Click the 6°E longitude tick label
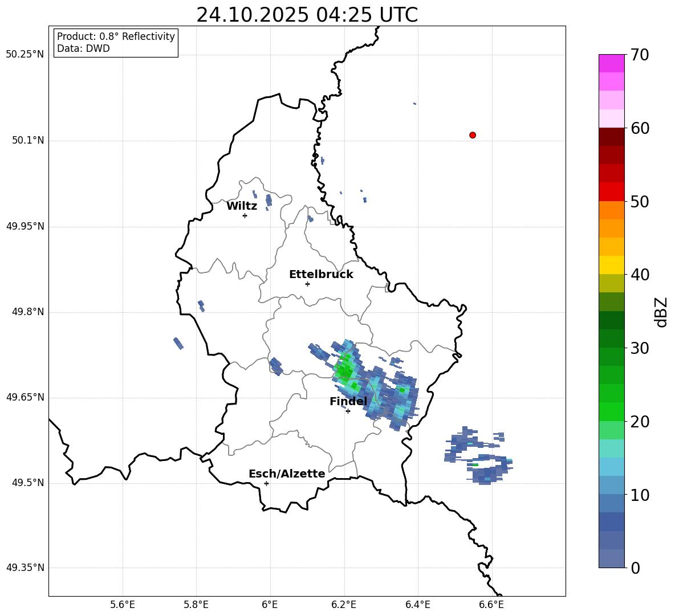 coord(270,605)
